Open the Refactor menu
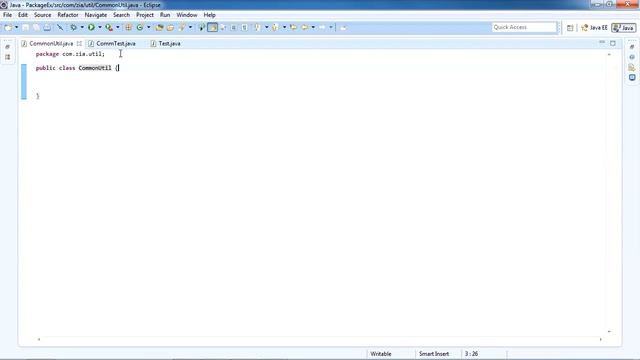 coord(68,15)
